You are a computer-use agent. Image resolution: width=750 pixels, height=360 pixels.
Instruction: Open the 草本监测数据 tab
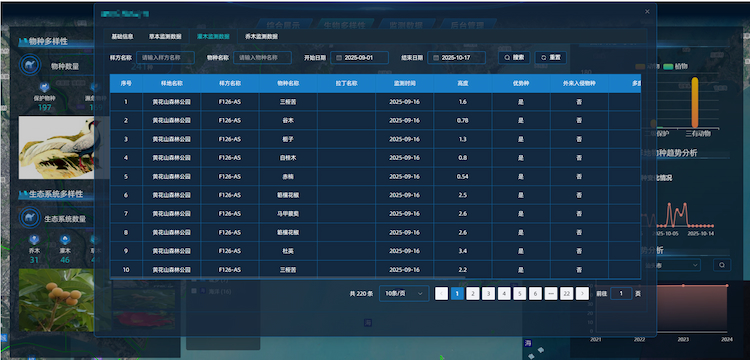pyautogui.click(x=165, y=36)
